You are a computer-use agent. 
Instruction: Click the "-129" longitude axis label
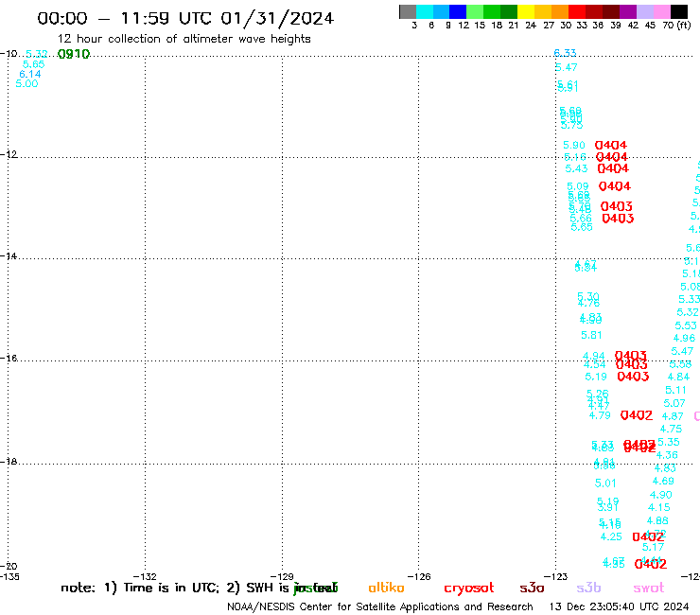click(x=282, y=576)
